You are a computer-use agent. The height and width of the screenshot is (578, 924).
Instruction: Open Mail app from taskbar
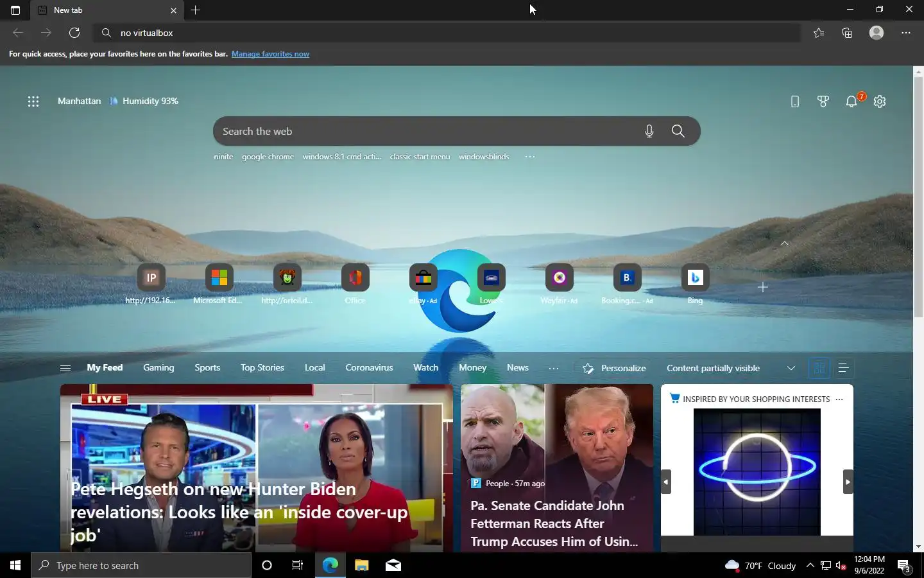tap(393, 565)
